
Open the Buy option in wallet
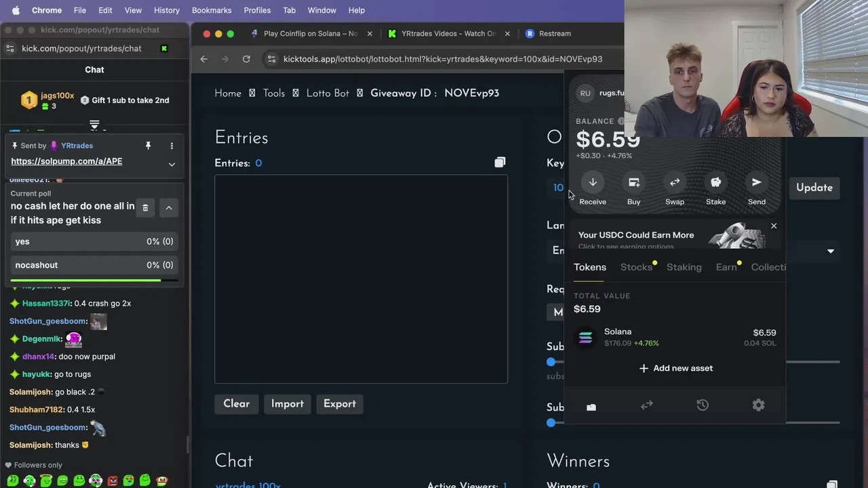coord(634,182)
